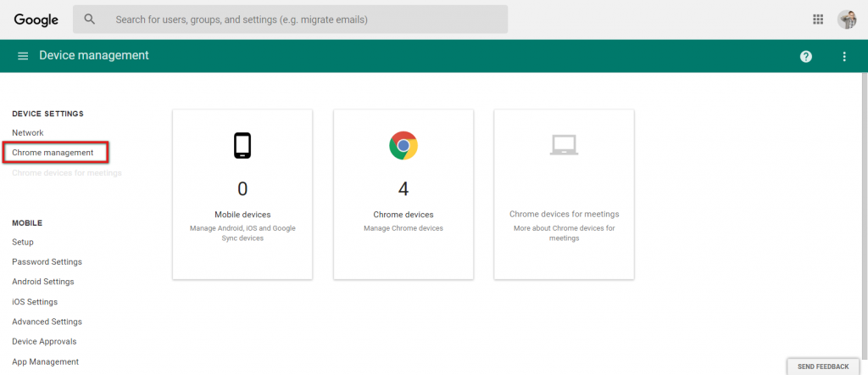Open the account profile avatar
This screenshot has width=868, height=375.
click(847, 20)
